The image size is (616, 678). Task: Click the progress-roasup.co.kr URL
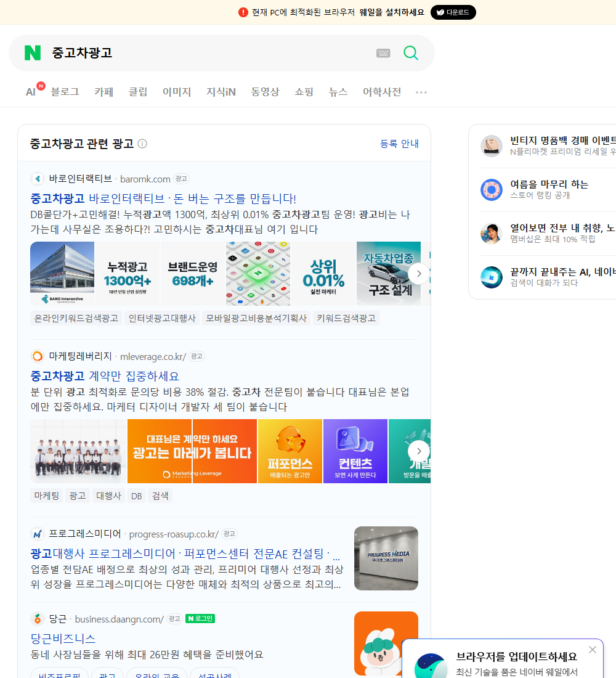(174, 534)
